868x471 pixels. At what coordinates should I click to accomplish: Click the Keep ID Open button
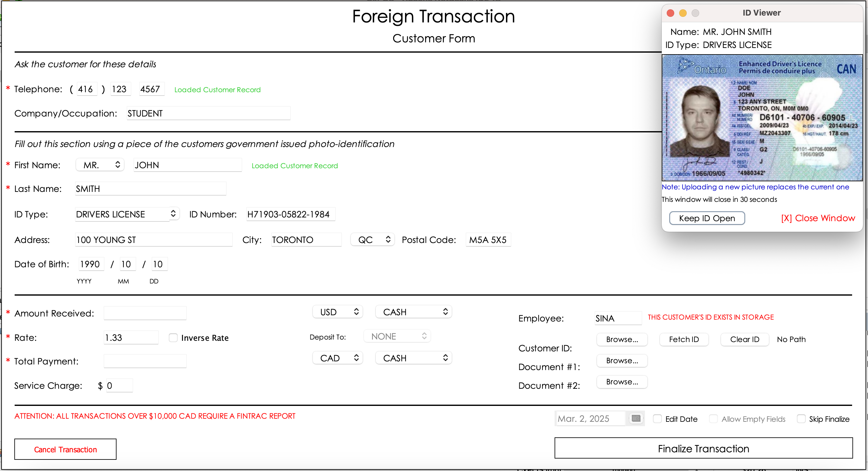[x=707, y=218]
